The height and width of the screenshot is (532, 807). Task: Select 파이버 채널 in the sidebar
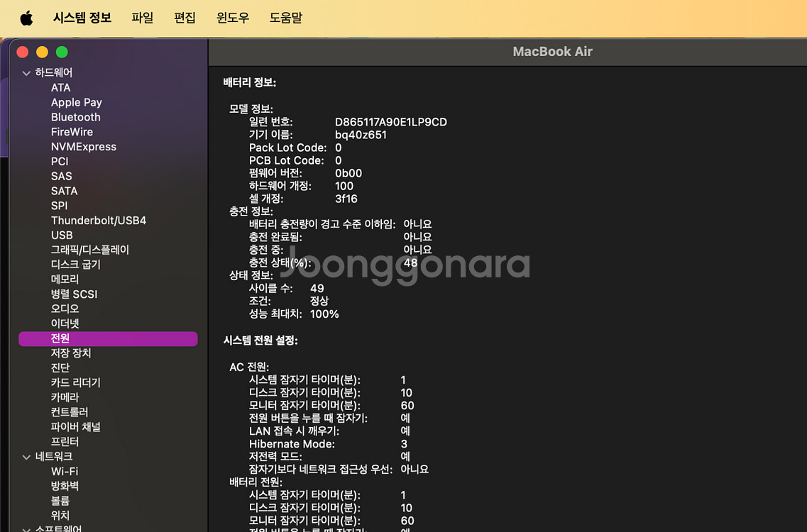click(x=76, y=427)
